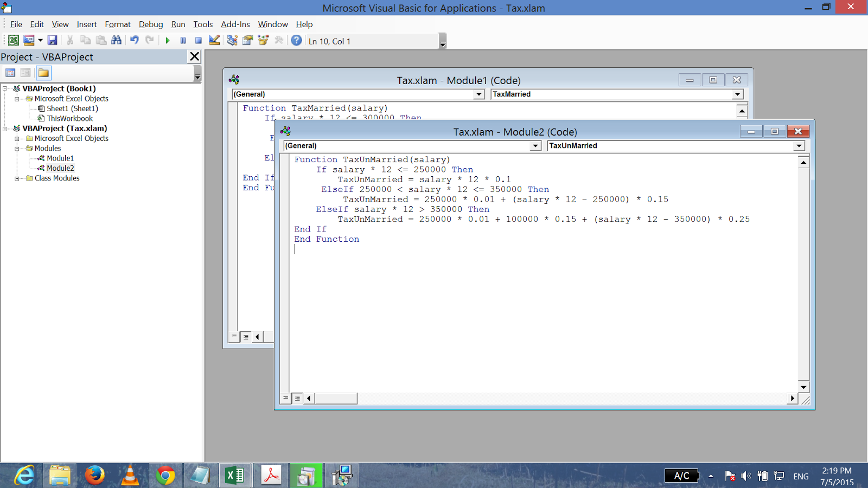The width and height of the screenshot is (868, 488).
Task: Click the Paste clipboard icon in the toolbar
Action: 101,41
